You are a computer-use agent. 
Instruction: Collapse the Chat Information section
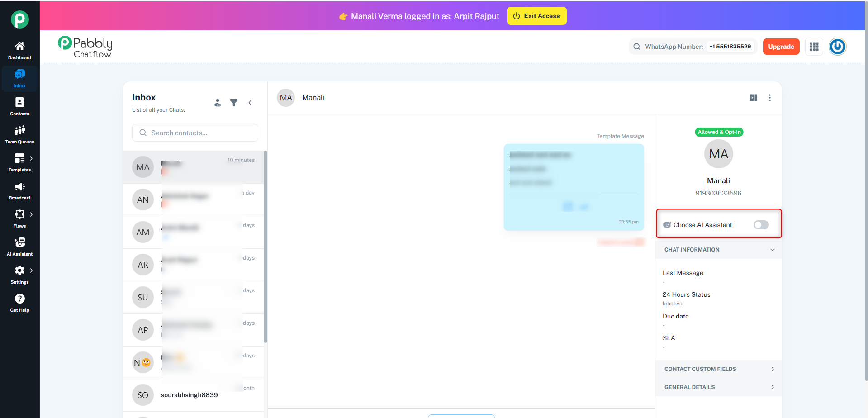(x=719, y=250)
